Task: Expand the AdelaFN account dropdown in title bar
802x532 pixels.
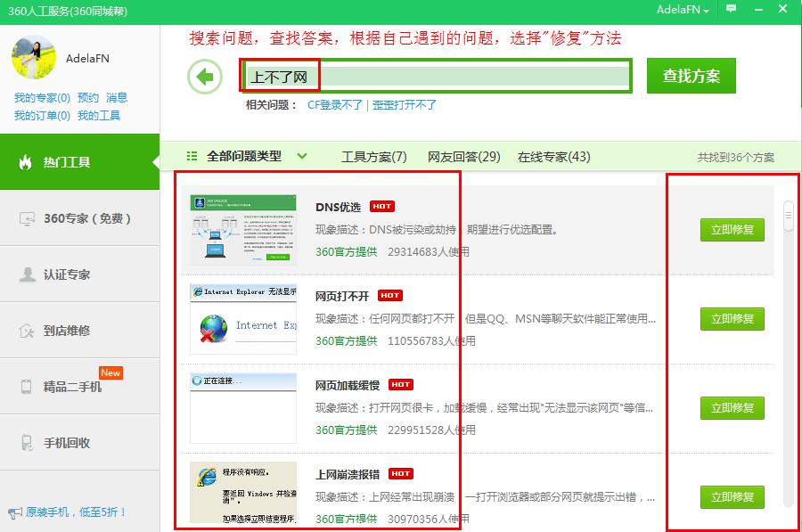Action: (683, 9)
